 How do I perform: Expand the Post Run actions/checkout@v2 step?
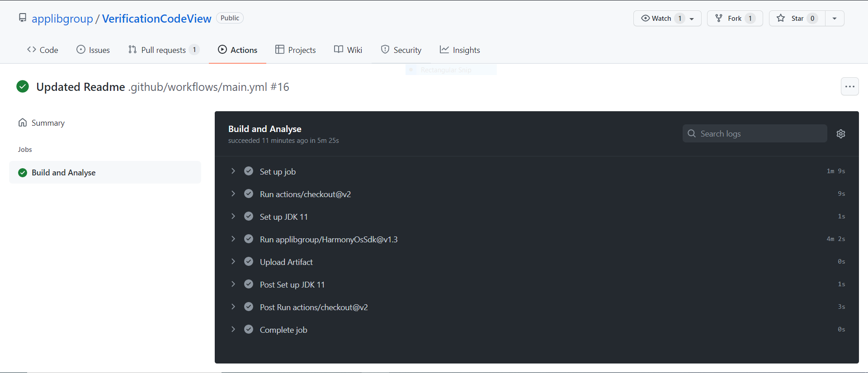[x=233, y=307]
